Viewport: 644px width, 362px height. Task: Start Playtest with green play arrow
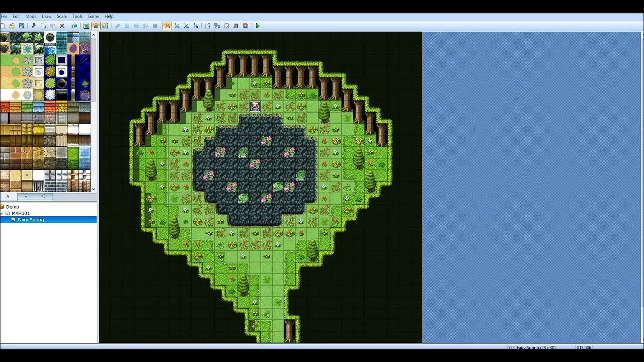point(258,26)
